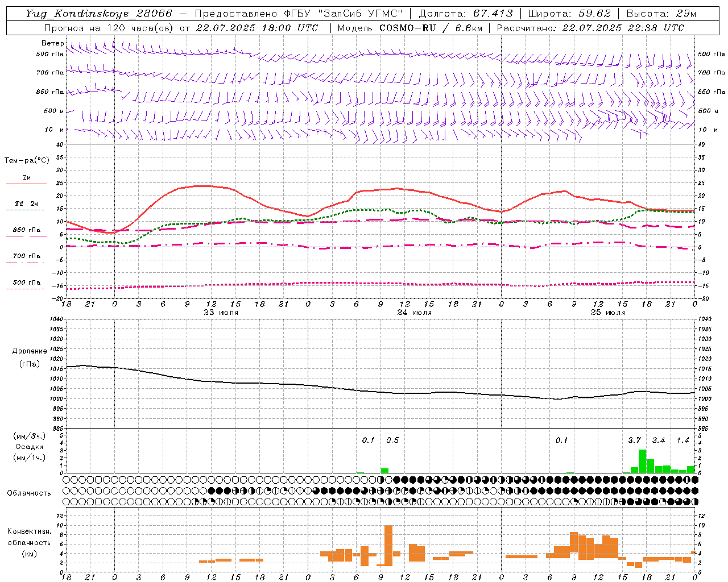Click the precipitation value 1.4
This screenshot has width=728, height=582.
[682, 440]
